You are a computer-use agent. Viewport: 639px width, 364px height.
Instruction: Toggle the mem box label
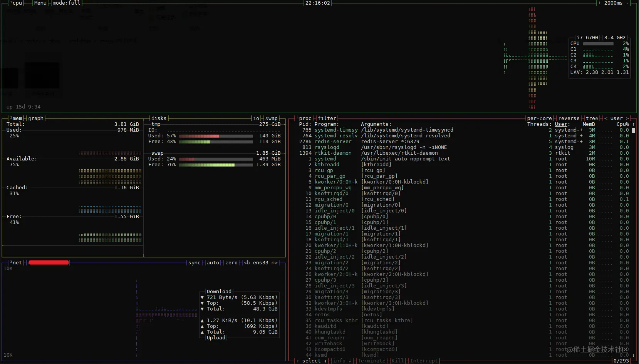click(16, 118)
